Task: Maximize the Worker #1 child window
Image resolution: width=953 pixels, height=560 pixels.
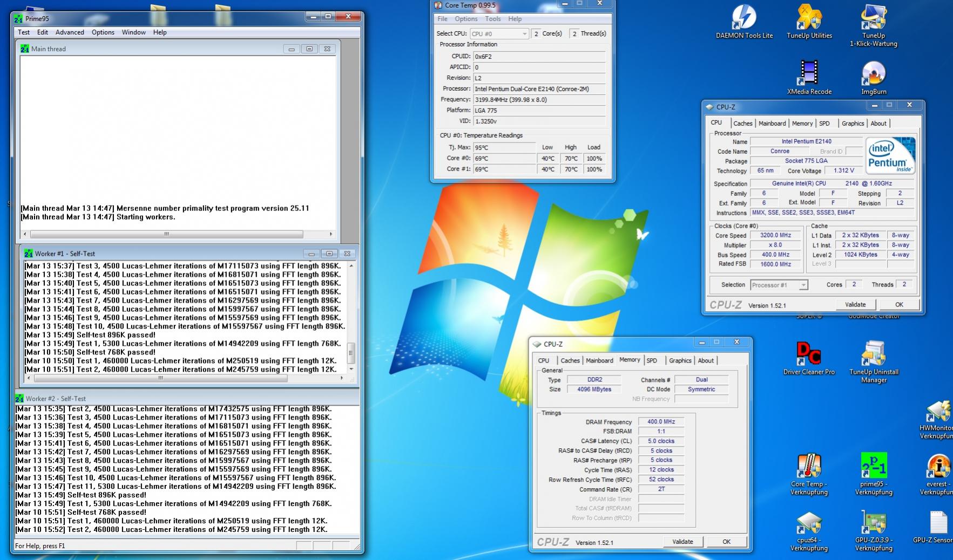Action: (329, 254)
